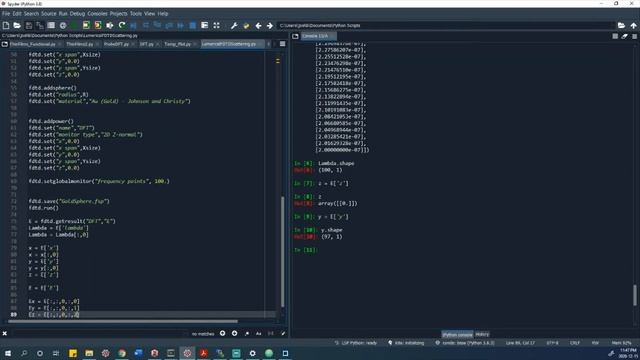640x360 pixels.
Task: Maximize current pane toolbar icon
Action: click(x=216, y=25)
